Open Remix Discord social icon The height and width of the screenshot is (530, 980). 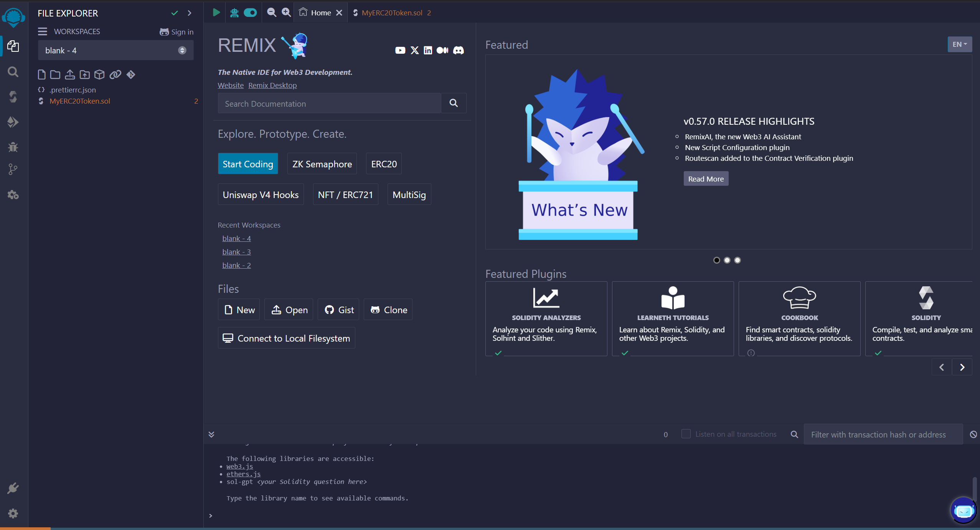pyautogui.click(x=459, y=50)
